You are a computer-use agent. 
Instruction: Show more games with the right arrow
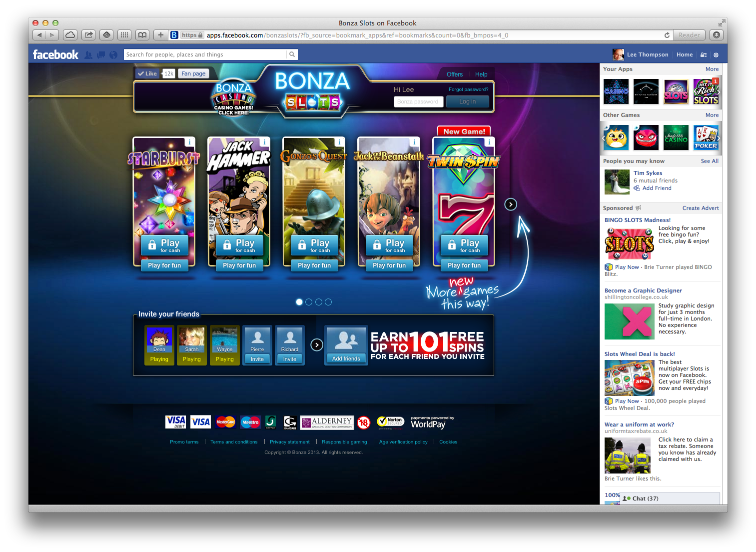tap(510, 204)
